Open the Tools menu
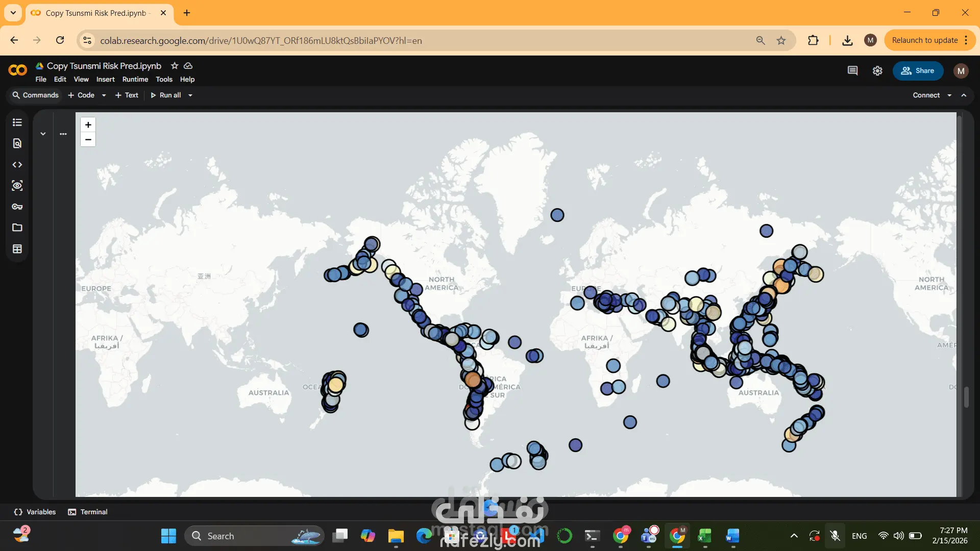 164,80
